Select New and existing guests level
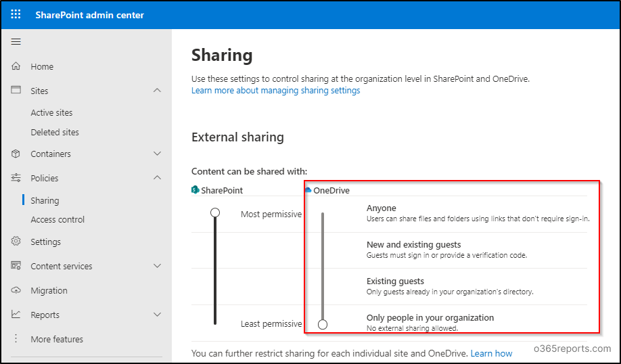 (x=413, y=244)
